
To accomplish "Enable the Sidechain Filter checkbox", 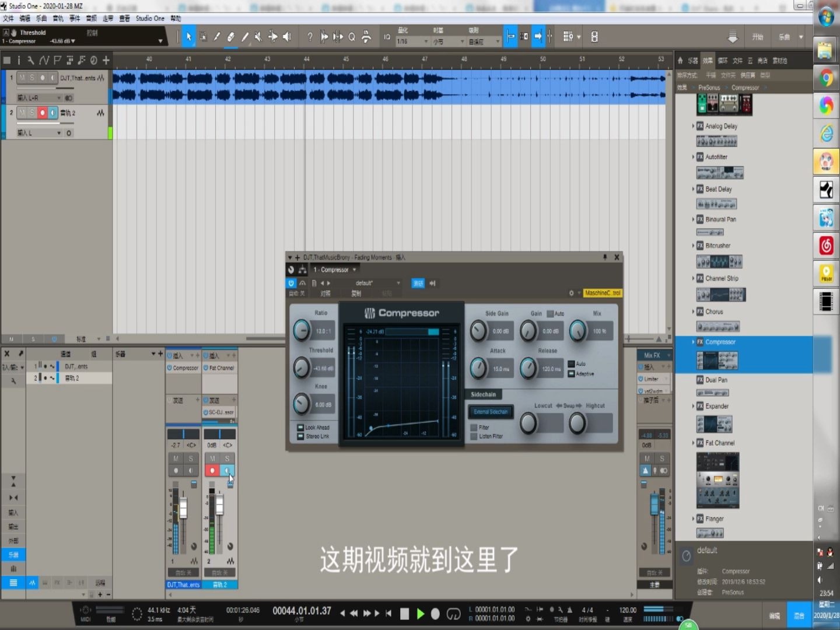I will (x=474, y=428).
